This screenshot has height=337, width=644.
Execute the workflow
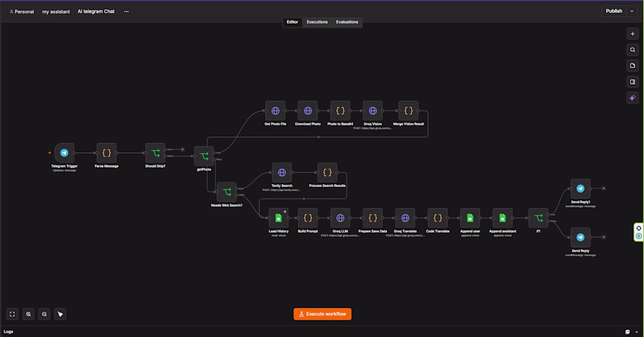tap(323, 314)
